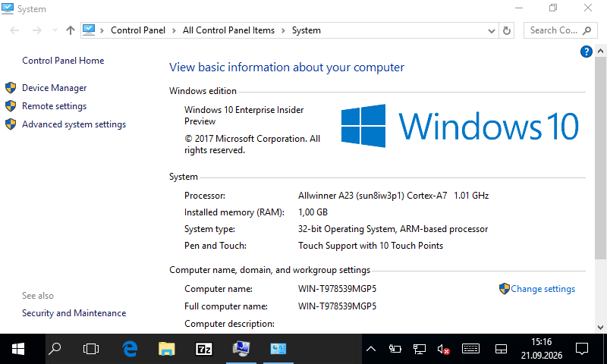Click Change settings for computer name
Screen dimensions: 607x364
pos(543,289)
